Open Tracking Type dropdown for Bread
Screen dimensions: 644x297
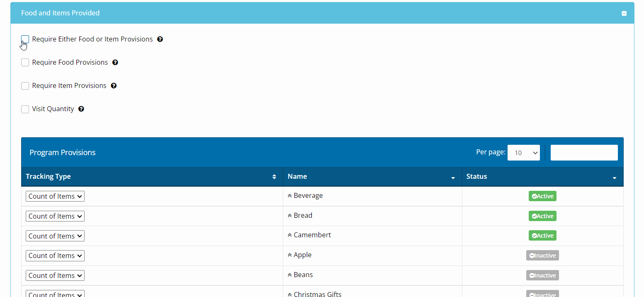tap(55, 216)
